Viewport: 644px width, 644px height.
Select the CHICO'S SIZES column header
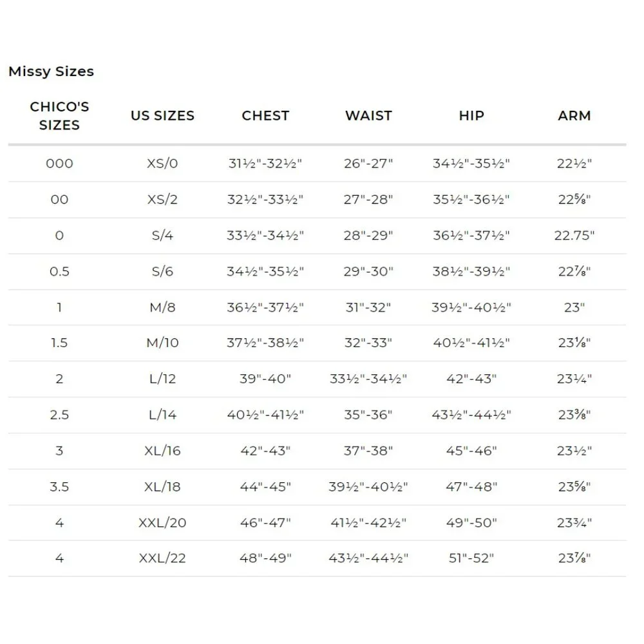coord(59,116)
